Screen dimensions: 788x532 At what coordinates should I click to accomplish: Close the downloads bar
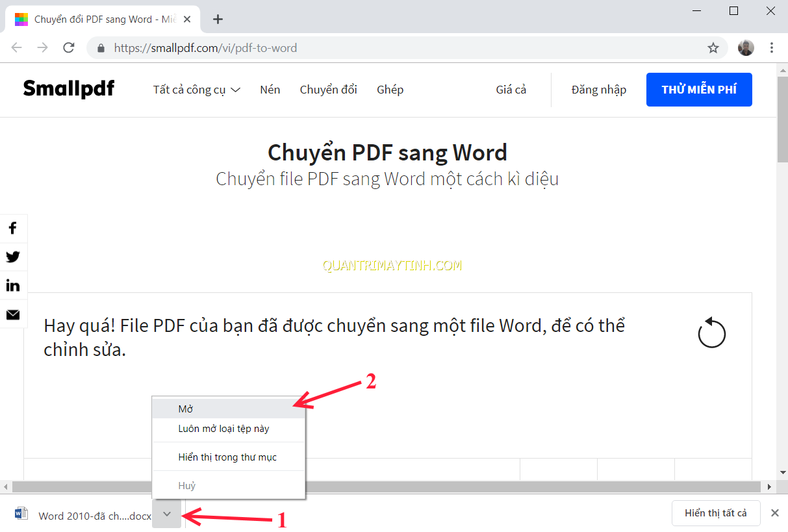(x=774, y=513)
